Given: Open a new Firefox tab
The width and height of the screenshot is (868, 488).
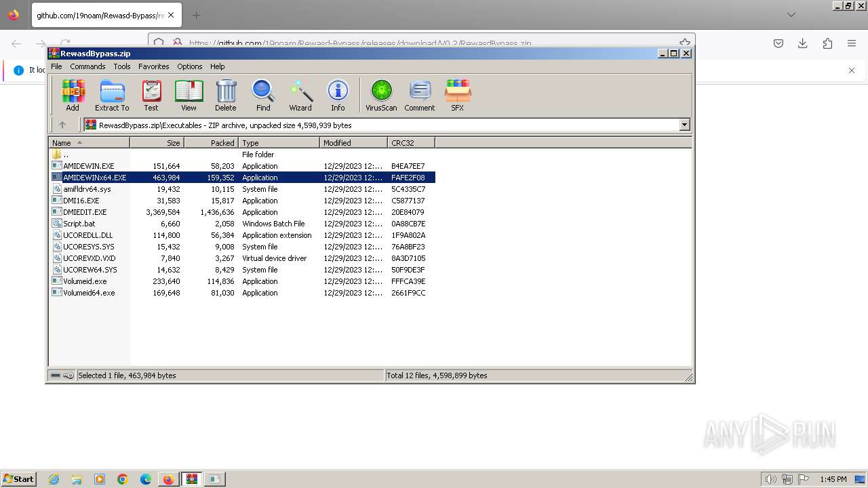Looking at the screenshot, I should pyautogui.click(x=196, y=15).
